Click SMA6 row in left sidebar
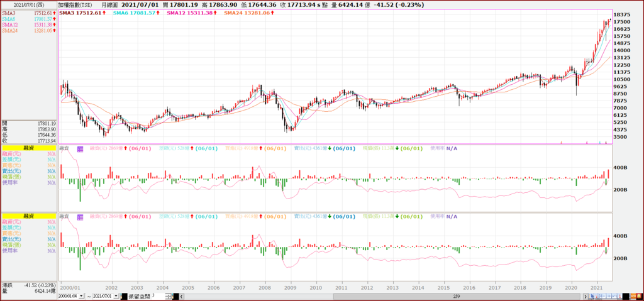This screenshot has width=644, height=301. tap(29, 19)
